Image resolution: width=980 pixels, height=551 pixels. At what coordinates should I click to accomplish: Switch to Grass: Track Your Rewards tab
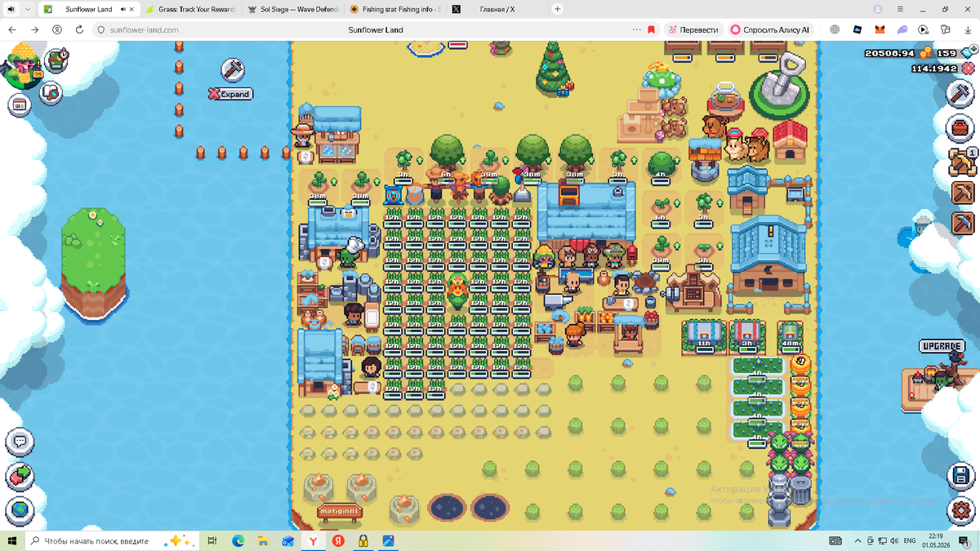(x=190, y=9)
